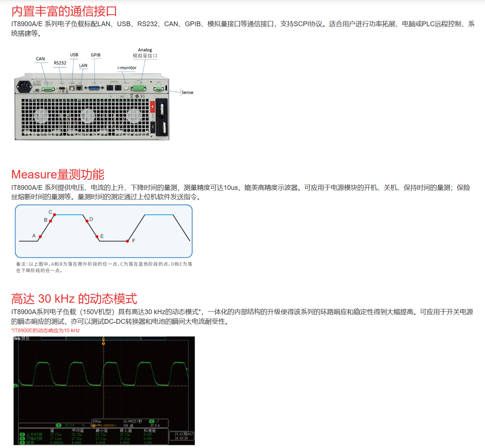Viewport: 485px width, 448px height.
Task: Click the paragraph starting IT8900A系列电子负载（150V机型）
Action: tap(242, 317)
